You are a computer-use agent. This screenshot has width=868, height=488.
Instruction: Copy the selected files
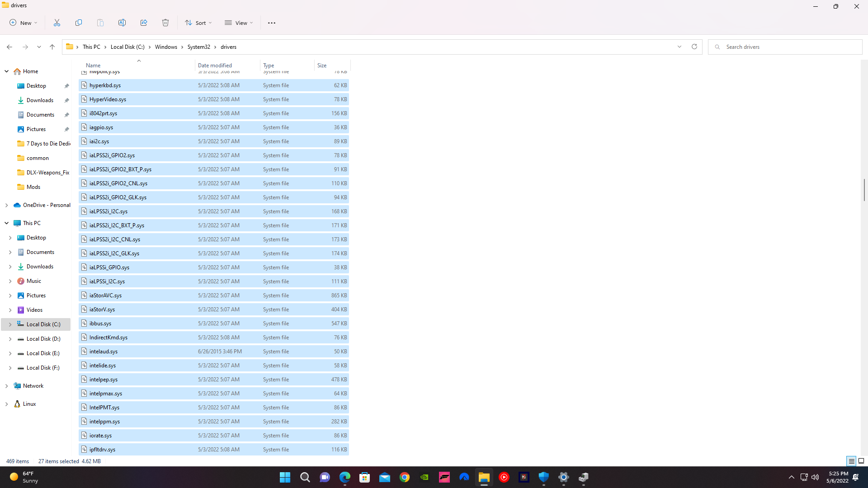coord(79,23)
